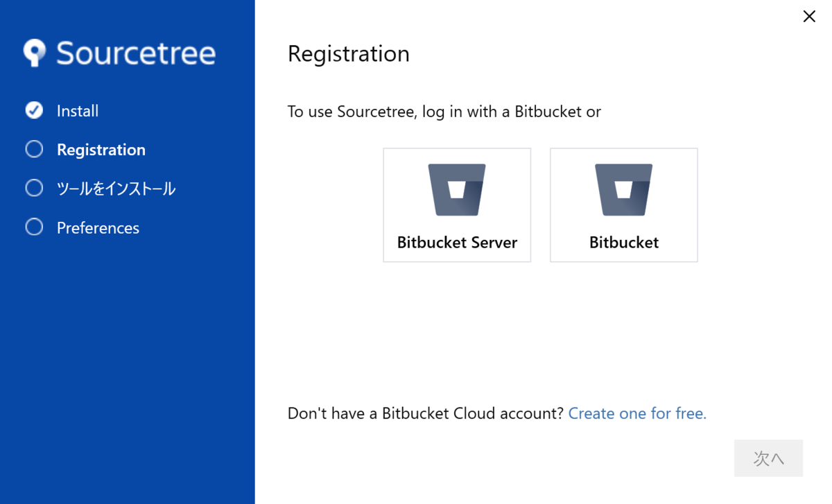Click the Registration step circle
The height and width of the screenshot is (504, 832).
coord(34,149)
